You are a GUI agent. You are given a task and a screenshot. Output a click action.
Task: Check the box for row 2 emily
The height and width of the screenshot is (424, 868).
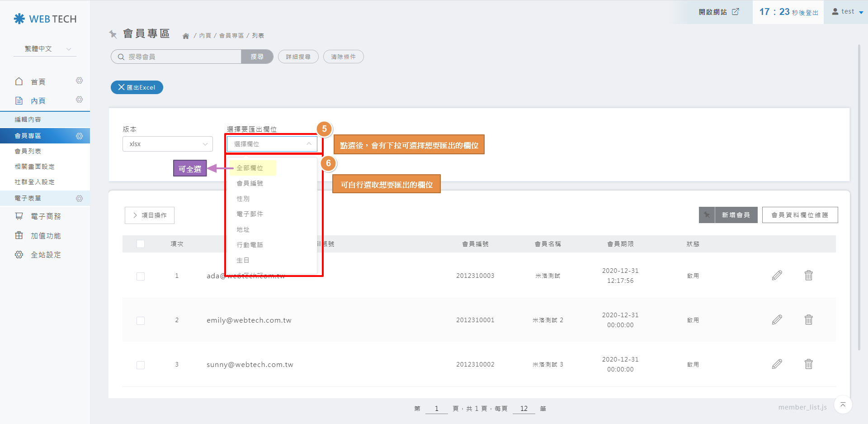pyautogui.click(x=141, y=321)
